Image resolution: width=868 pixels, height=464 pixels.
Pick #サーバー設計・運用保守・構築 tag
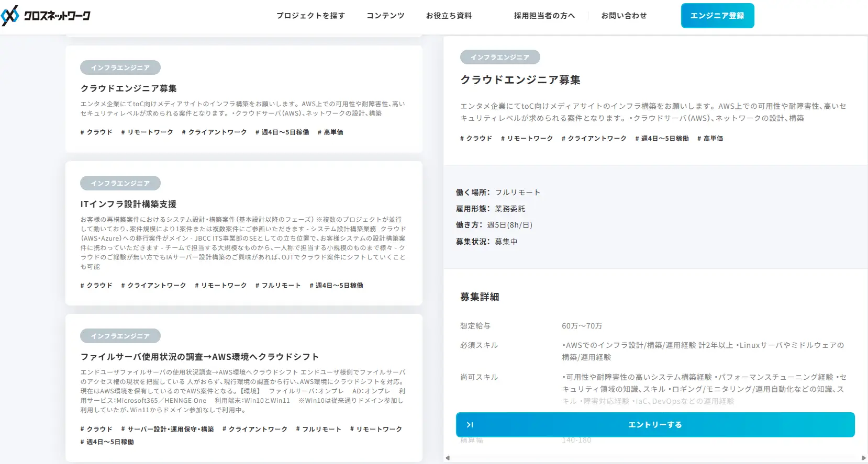tap(168, 429)
